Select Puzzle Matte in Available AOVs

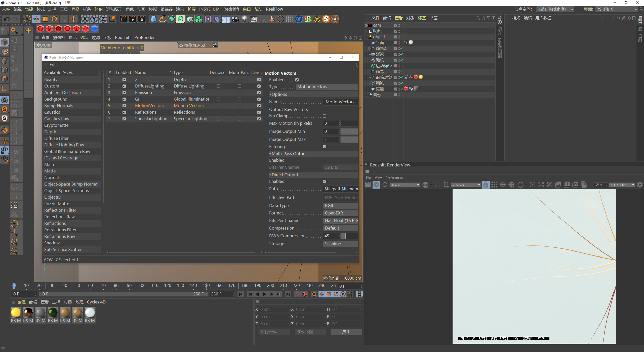pos(72,204)
